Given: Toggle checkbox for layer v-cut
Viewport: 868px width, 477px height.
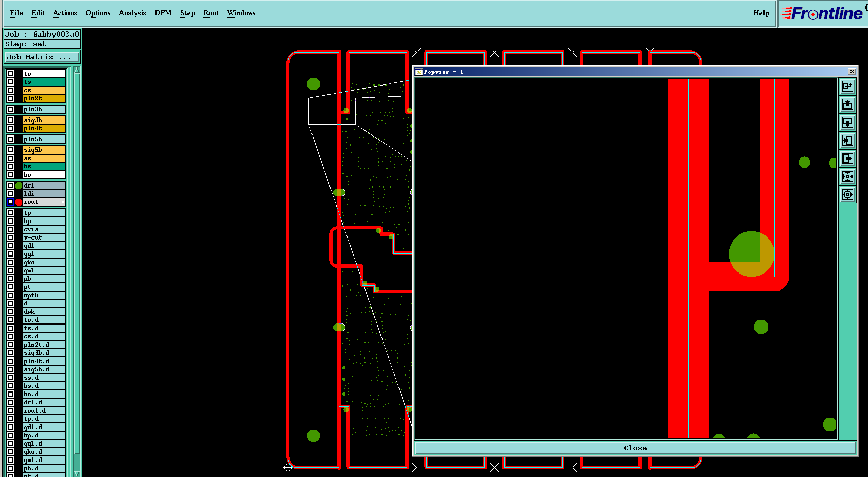Looking at the screenshot, I should click(x=10, y=237).
